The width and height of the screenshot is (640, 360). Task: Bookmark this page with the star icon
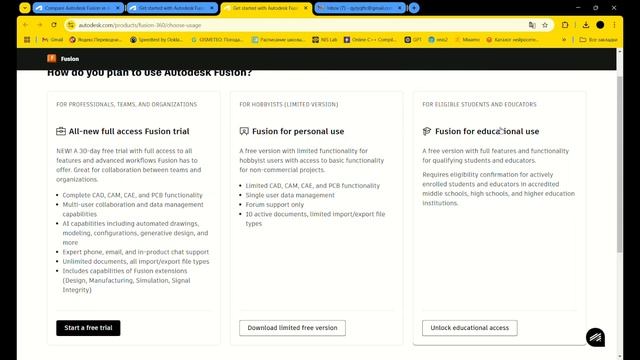click(x=545, y=25)
